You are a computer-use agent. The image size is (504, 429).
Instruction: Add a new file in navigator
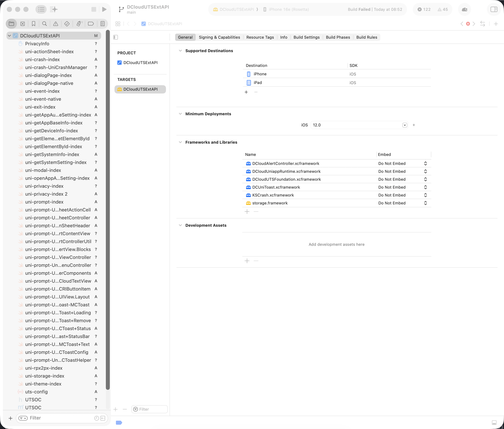10,418
